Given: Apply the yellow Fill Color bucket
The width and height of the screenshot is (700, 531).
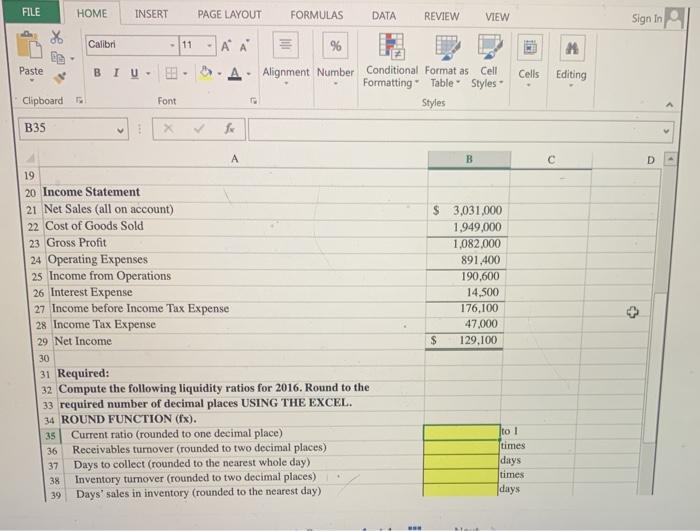Looking at the screenshot, I should pos(206,73).
